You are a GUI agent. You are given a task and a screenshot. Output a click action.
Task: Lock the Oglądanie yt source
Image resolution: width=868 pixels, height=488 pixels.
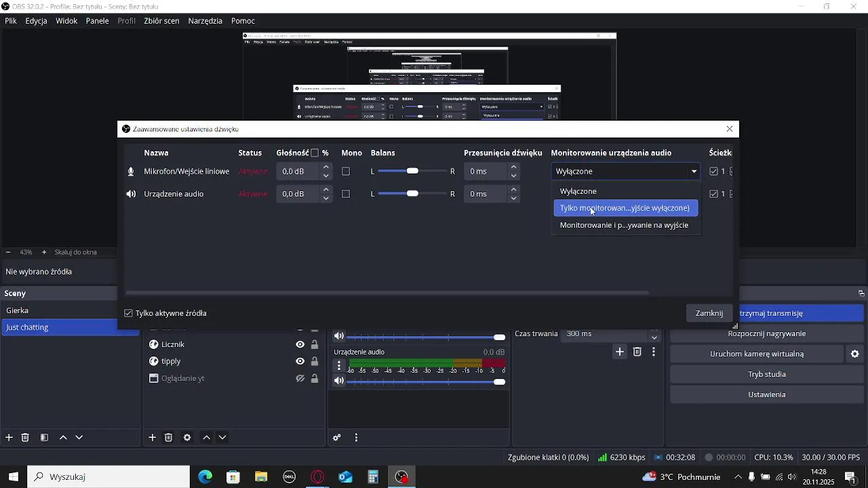315,378
